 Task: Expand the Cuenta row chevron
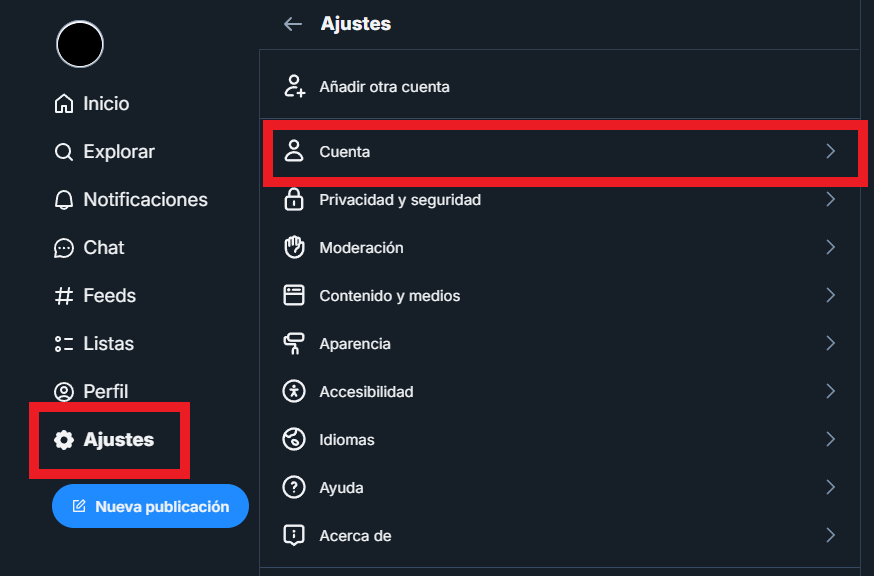click(831, 151)
